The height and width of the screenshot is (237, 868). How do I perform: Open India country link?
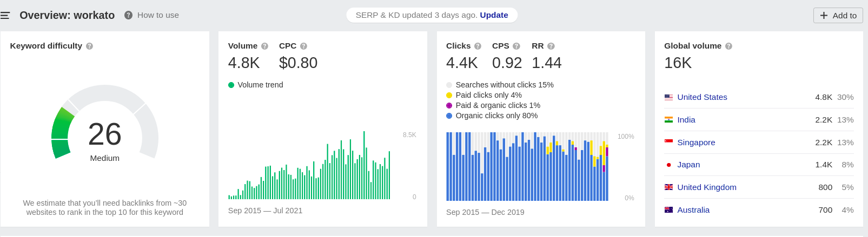pyautogui.click(x=686, y=120)
